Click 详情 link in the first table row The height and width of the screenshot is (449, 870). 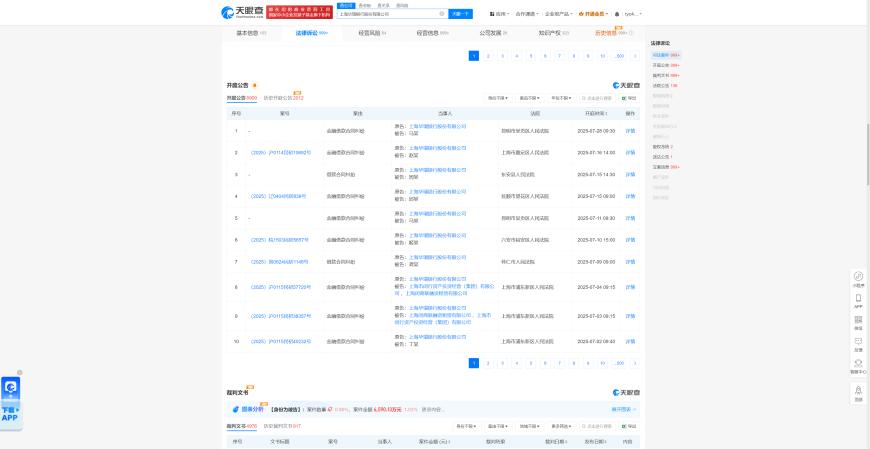[630, 131]
